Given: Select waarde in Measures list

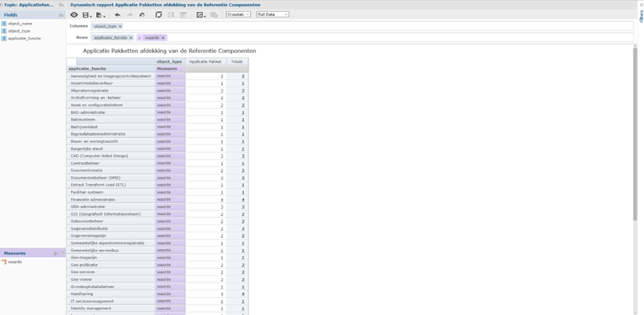Looking at the screenshot, I should [15, 262].
